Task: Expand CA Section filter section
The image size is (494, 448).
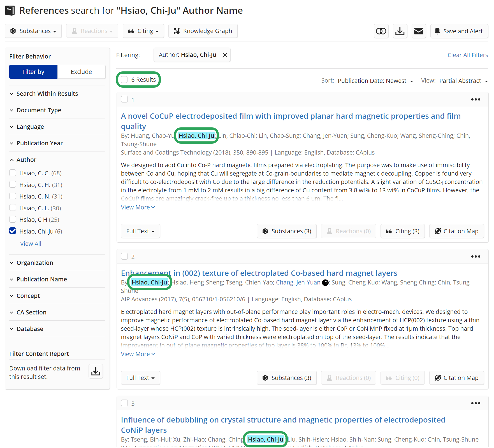Action: tap(57, 312)
